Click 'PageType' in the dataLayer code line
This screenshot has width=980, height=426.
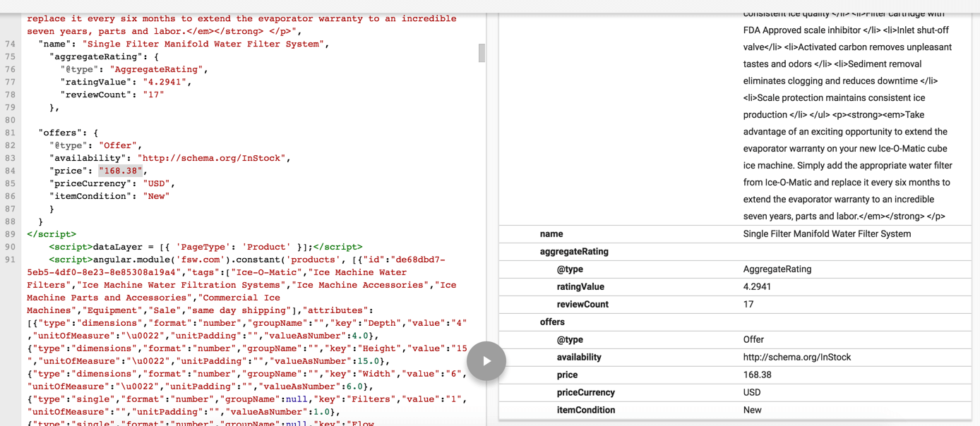(x=203, y=247)
